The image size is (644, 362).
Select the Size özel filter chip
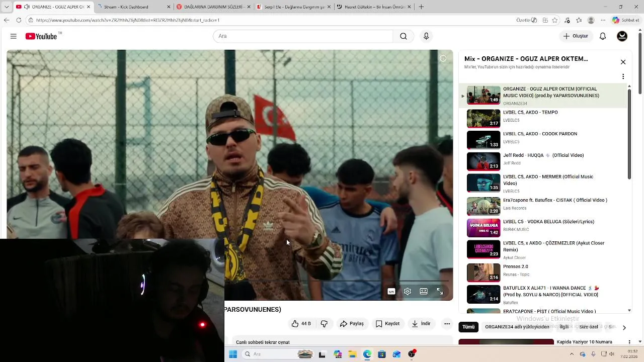tap(589, 327)
